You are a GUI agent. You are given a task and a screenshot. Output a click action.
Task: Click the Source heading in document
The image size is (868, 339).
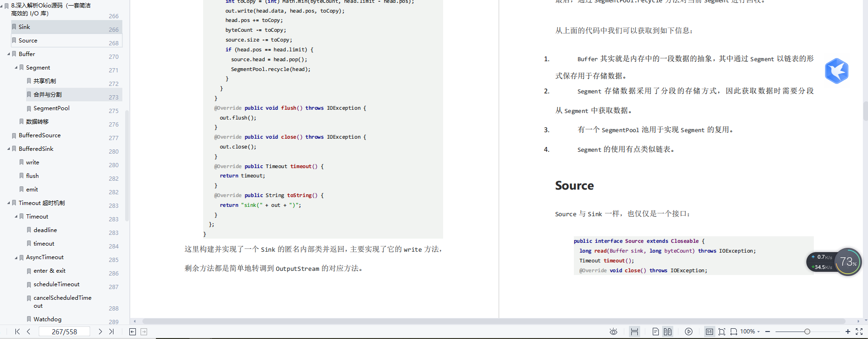574,186
